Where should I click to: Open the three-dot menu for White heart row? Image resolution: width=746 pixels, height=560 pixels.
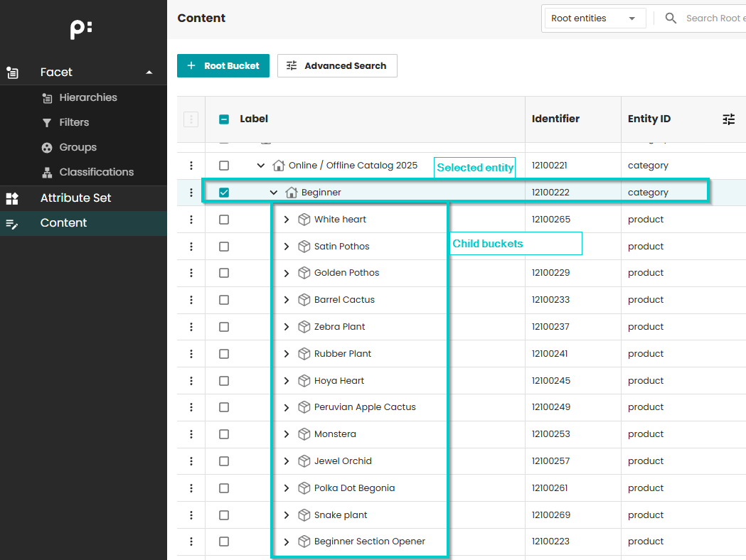point(191,220)
